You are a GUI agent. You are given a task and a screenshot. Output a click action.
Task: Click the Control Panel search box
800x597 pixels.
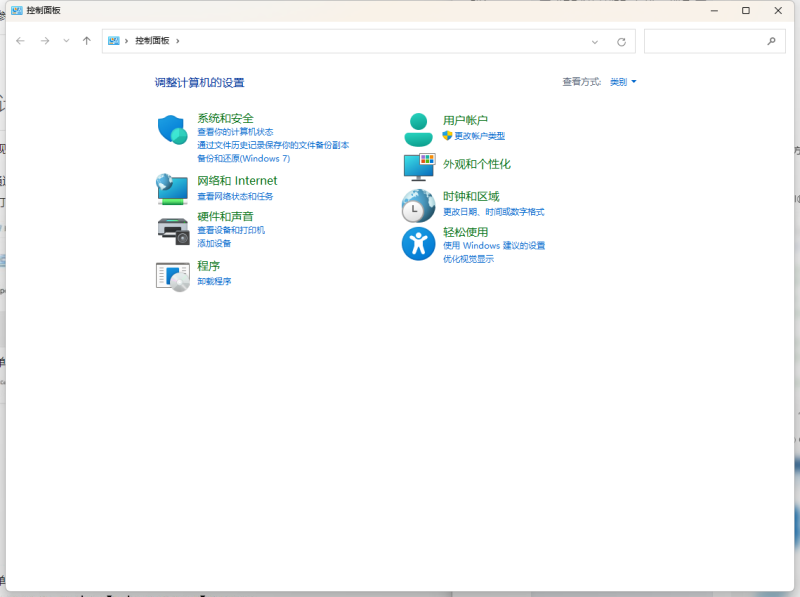[705, 41]
